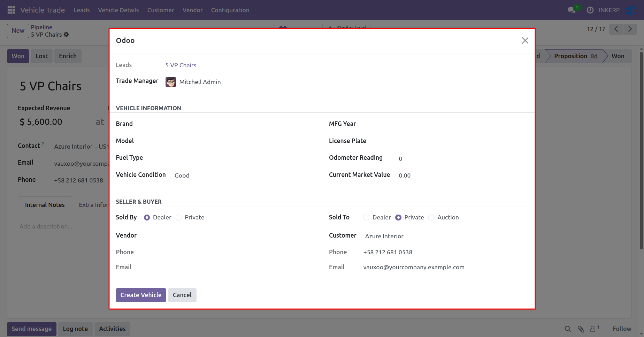
Task: Select Auction under Sold To
Action: pos(431,217)
